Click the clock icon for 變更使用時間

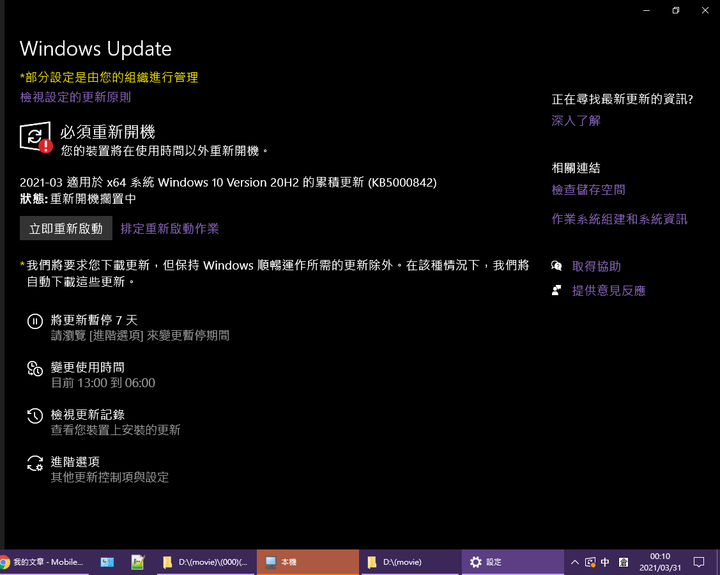point(35,368)
